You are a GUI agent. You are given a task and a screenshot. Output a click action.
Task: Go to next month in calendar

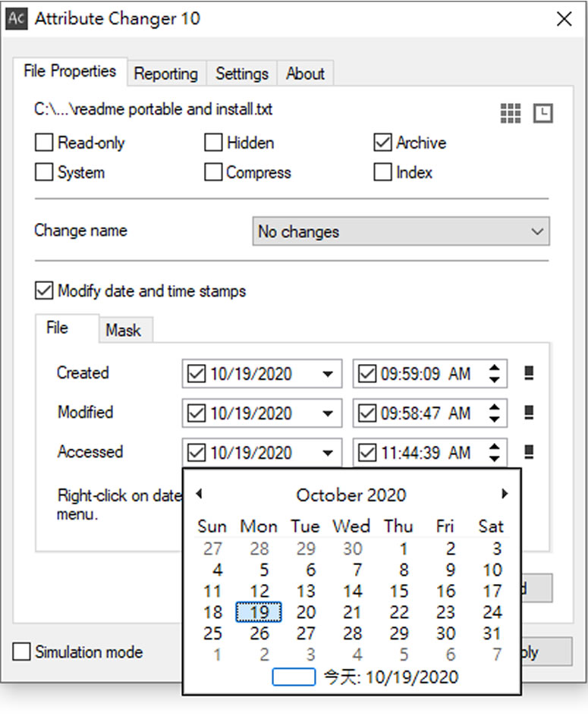[x=505, y=494]
